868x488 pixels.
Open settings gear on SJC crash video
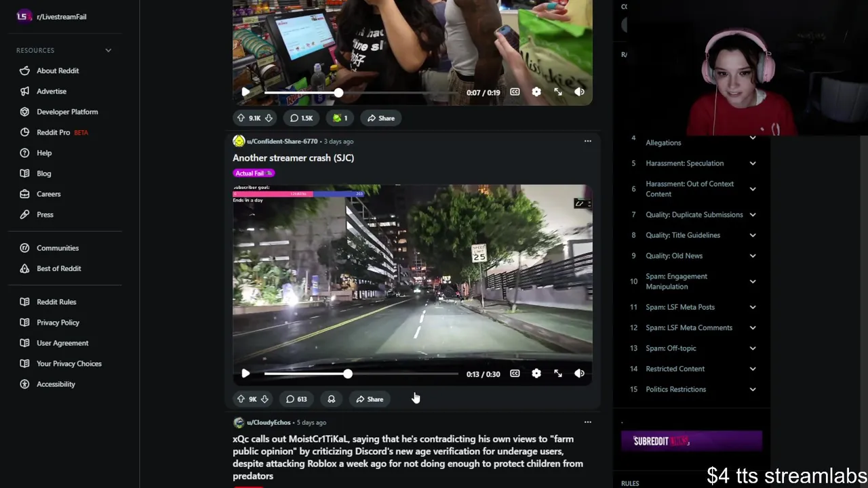coord(536,373)
